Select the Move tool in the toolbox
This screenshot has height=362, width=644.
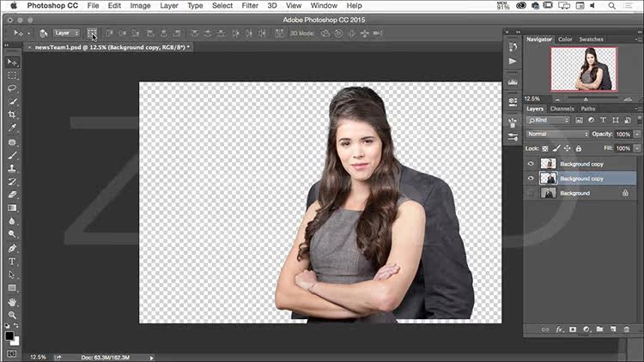[12, 62]
